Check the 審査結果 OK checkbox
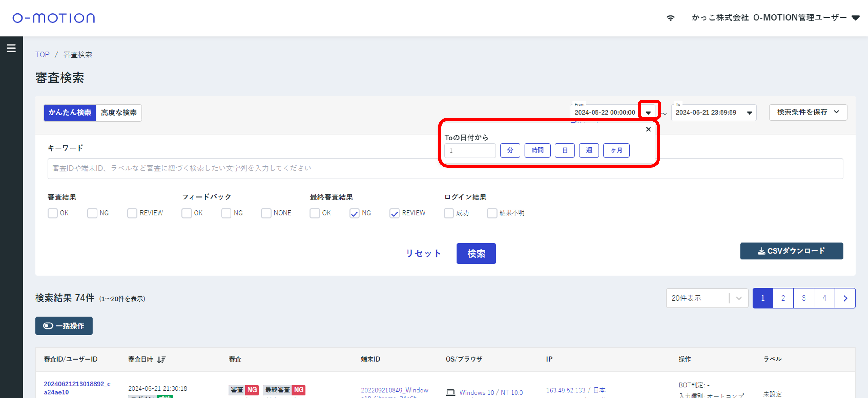The height and width of the screenshot is (398, 868). tap(53, 213)
